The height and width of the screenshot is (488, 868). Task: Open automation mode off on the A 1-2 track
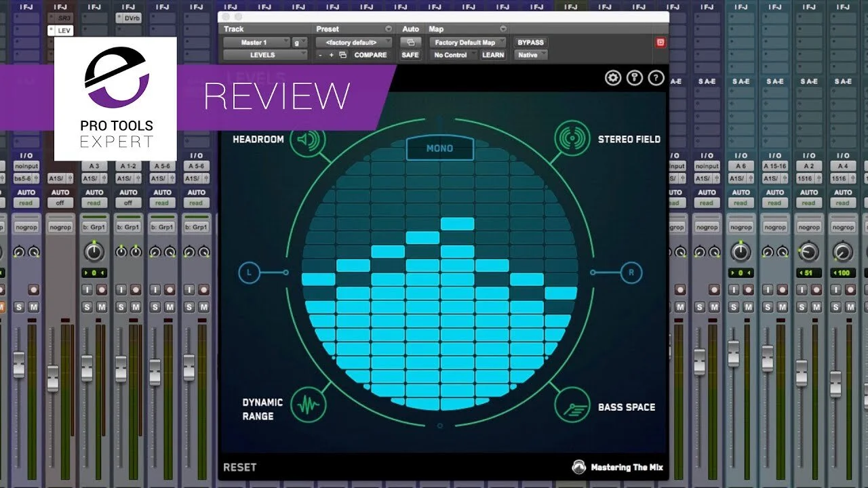[127, 203]
